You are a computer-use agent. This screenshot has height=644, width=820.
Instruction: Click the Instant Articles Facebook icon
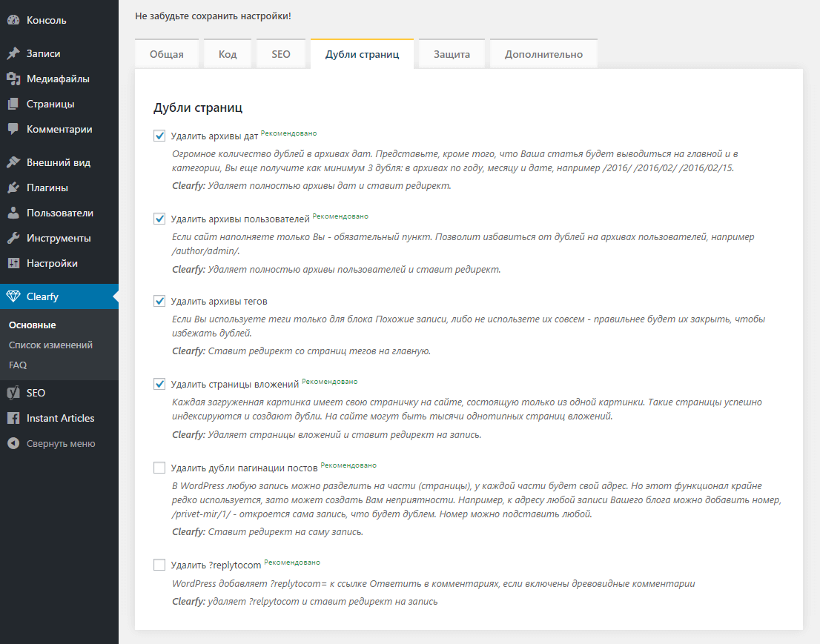click(13, 418)
